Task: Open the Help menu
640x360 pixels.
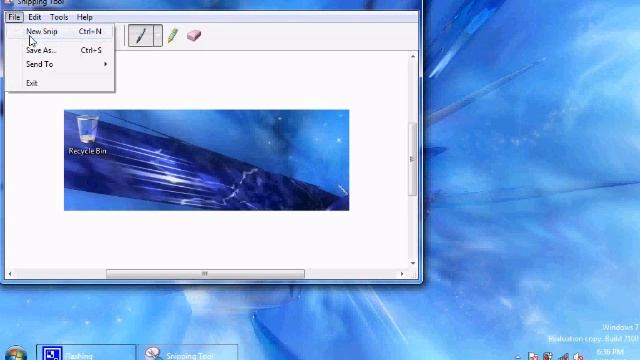Action: pos(84,17)
